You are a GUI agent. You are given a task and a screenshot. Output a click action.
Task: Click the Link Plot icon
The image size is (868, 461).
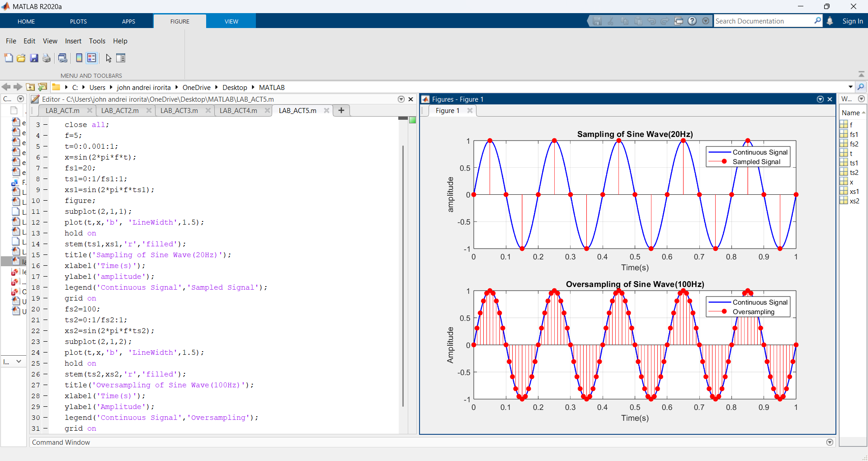tap(63, 58)
